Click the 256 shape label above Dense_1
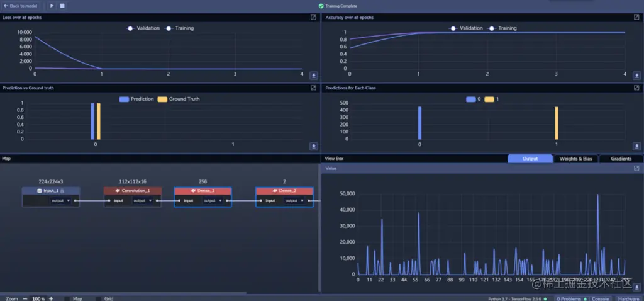 203,181
